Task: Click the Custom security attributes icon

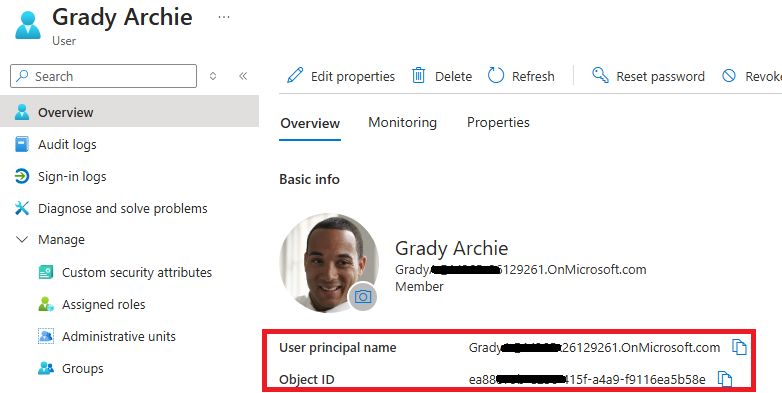Action: (x=45, y=272)
